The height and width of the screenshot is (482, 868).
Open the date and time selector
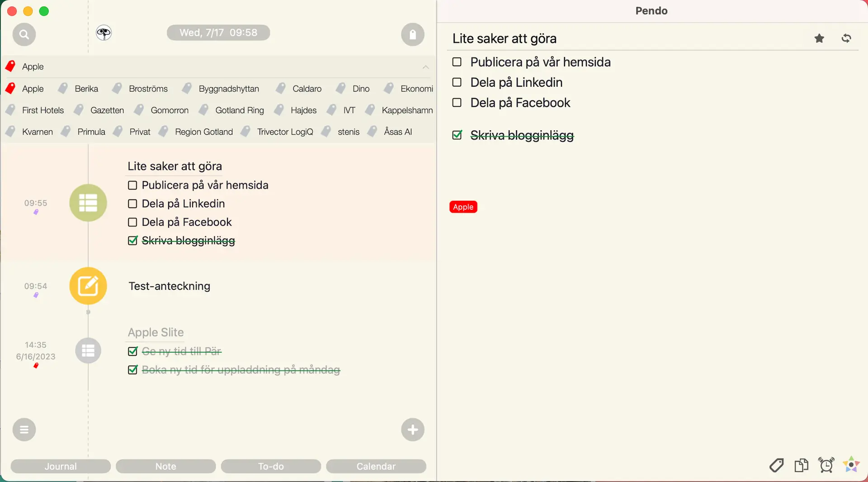click(x=218, y=33)
